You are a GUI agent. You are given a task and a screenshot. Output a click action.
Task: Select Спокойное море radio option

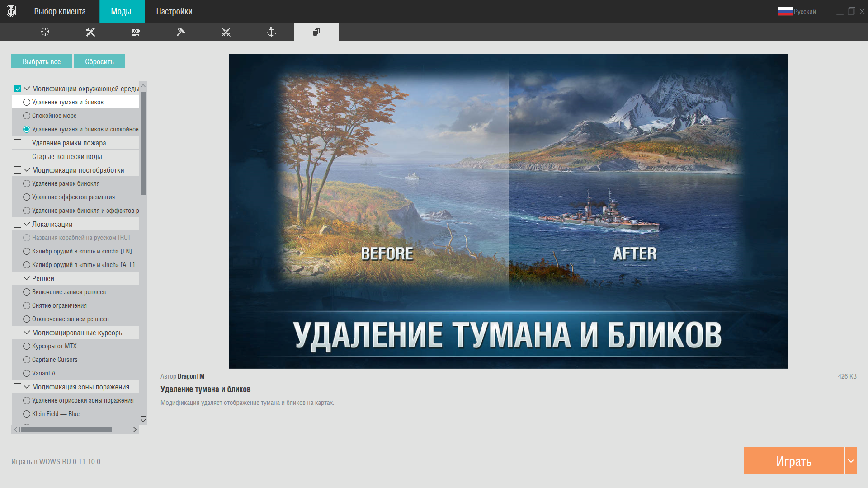coord(27,116)
